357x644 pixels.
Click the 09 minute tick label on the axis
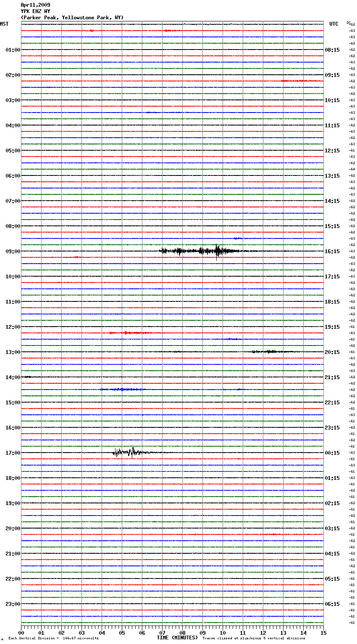(x=202, y=633)
